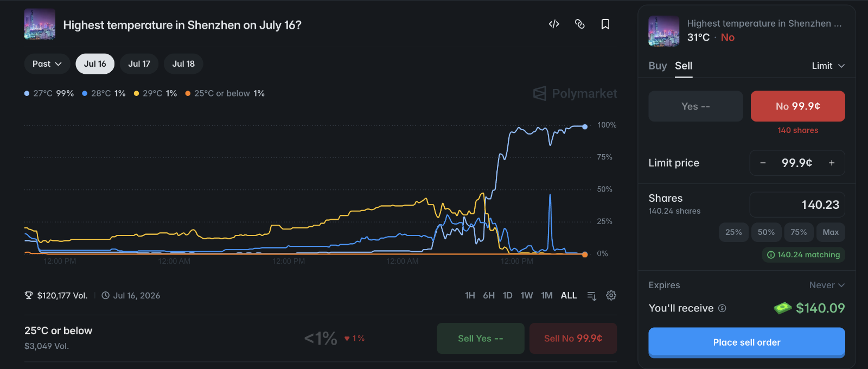The image size is (868, 369).
Task: Open the Expires Never dropdown
Action: (827, 285)
